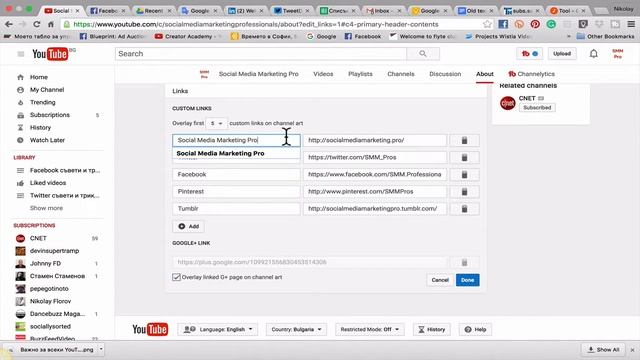Reload the page with the refresh icon

tap(37, 24)
